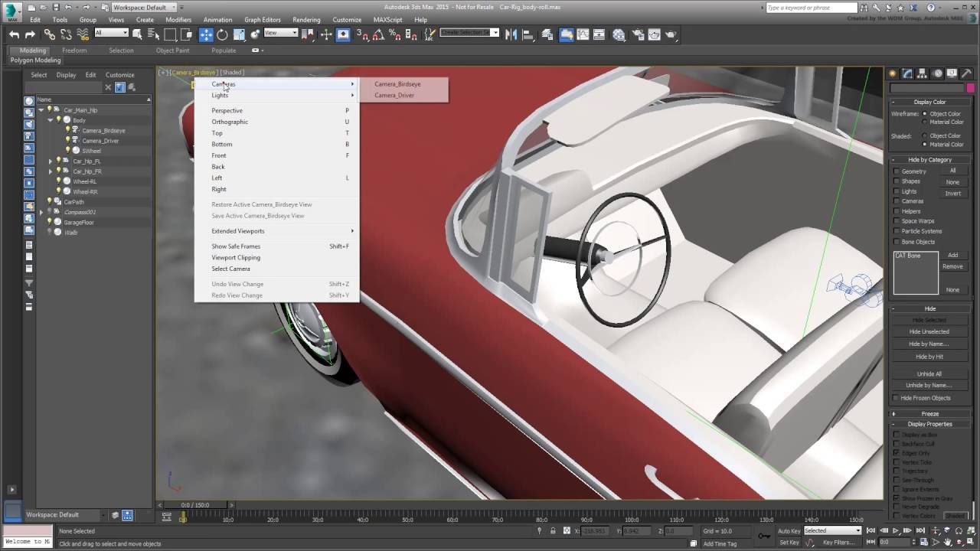The width and height of the screenshot is (980, 551).
Task: Activate the Select Object tool
Action: coord(138,34)
